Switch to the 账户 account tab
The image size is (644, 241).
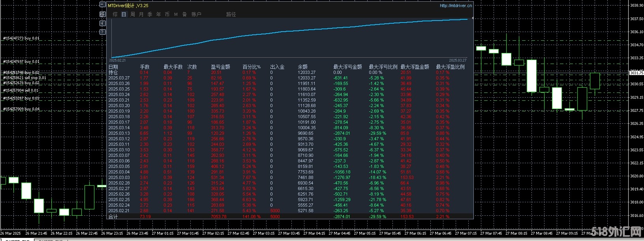click(x=196, y=14)
